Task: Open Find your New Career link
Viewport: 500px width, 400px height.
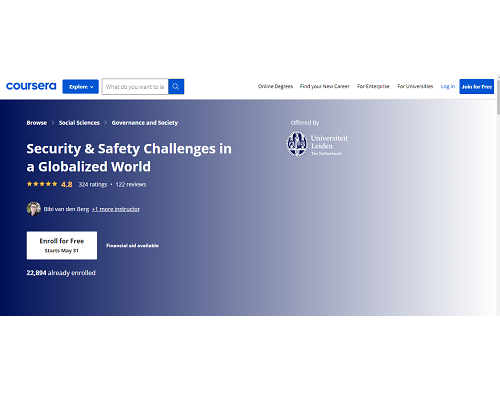Action: tap(325, 86)
